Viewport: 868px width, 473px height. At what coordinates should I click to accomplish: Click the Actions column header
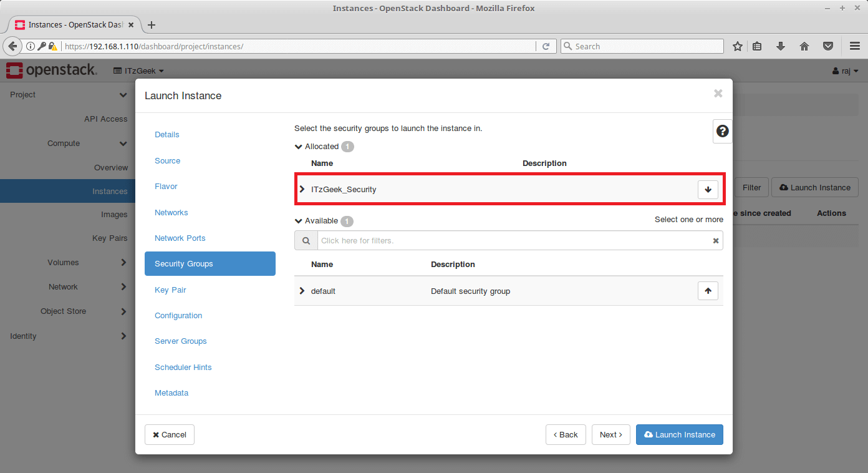[831, 213]
